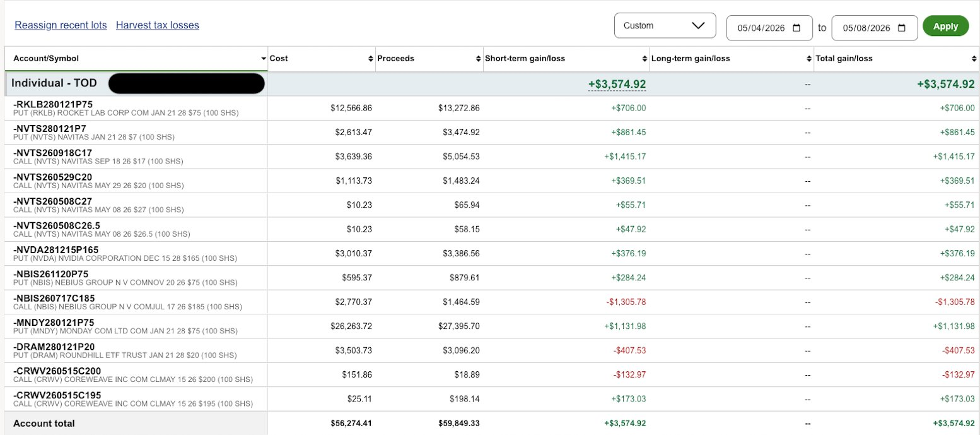Click the underlined +$3,574.92 short-term total
The height and width of the screenshot is (435, 980).
[x=617, y=84]
